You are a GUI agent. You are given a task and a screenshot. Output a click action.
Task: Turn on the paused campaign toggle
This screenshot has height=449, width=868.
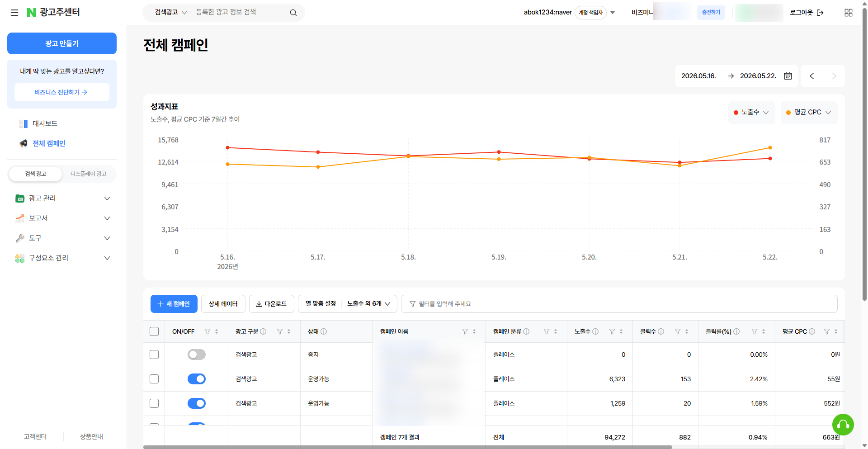(197, 354)
